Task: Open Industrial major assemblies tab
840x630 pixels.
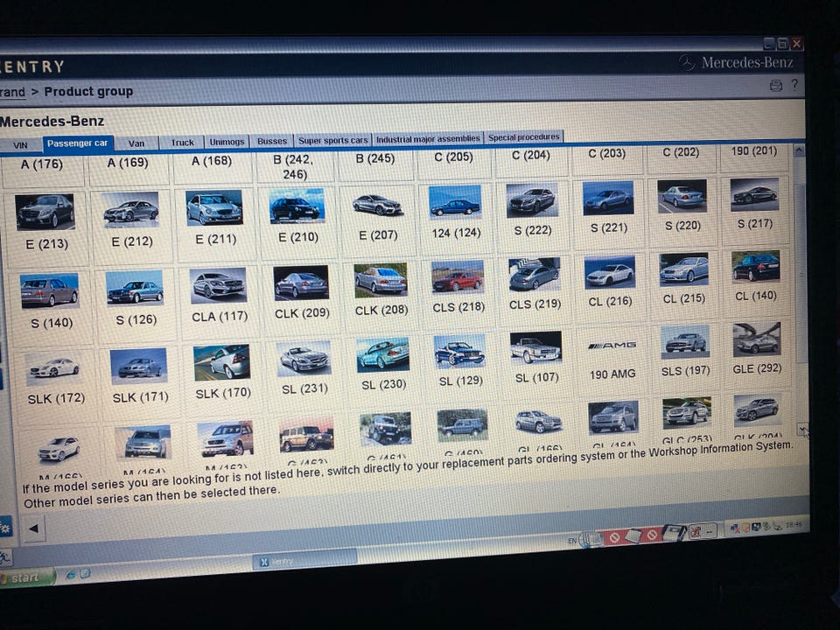Action: pyautogui.click(x=428, y=139)
